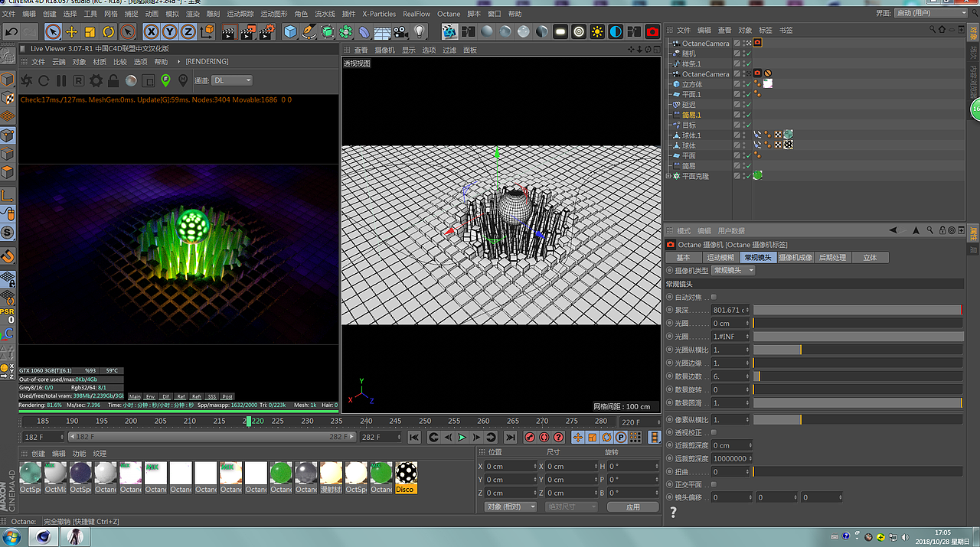Open Render Settings gear clapperboard icon
This screenshot has width=980, height=547.
point(266,31)
